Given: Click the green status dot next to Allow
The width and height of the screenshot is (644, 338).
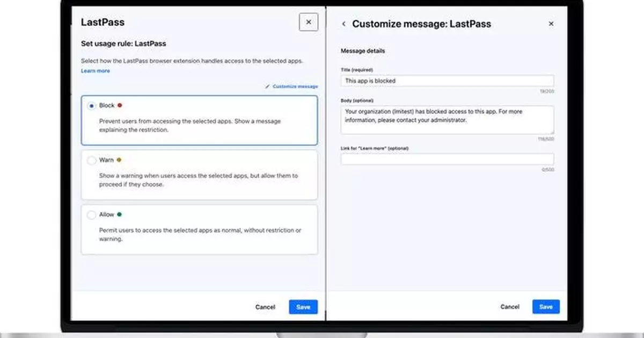Looking at the screenshot, I should [x=119, y=214].
